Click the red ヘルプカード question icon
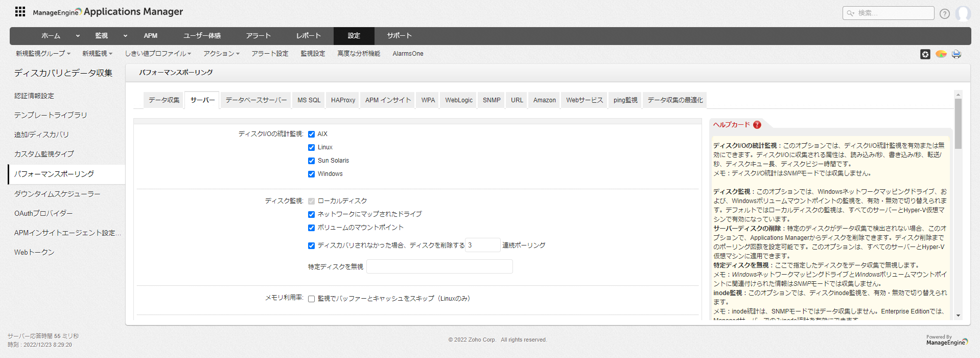The width and height of the screenshot is (980, 358). click(757, 125)
